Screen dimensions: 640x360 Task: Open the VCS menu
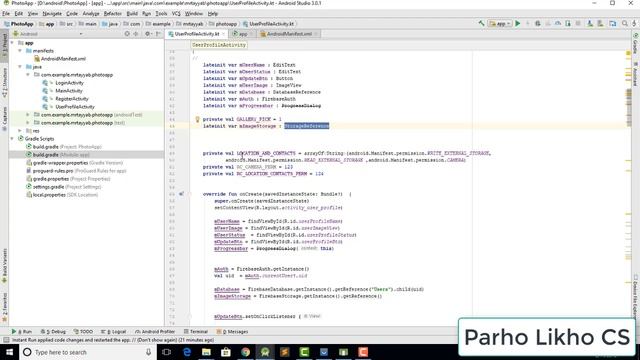pyautogui.click(x=176, y=13)
